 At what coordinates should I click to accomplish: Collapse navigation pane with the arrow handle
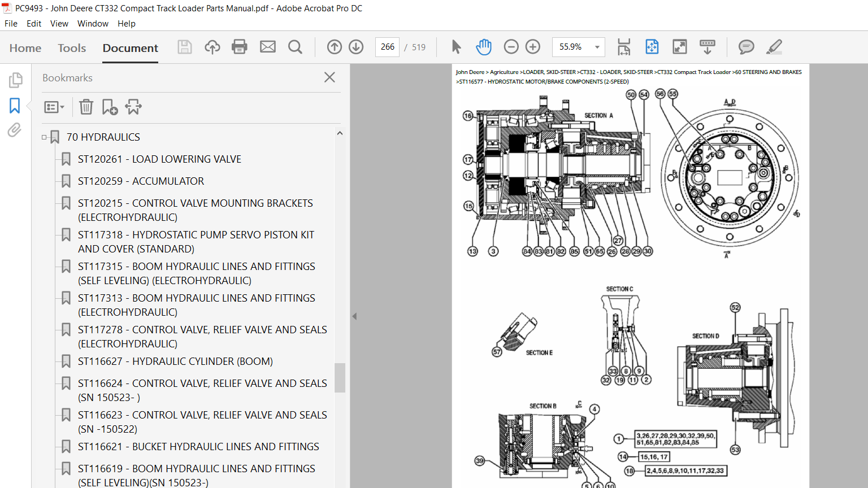[354, 316]
